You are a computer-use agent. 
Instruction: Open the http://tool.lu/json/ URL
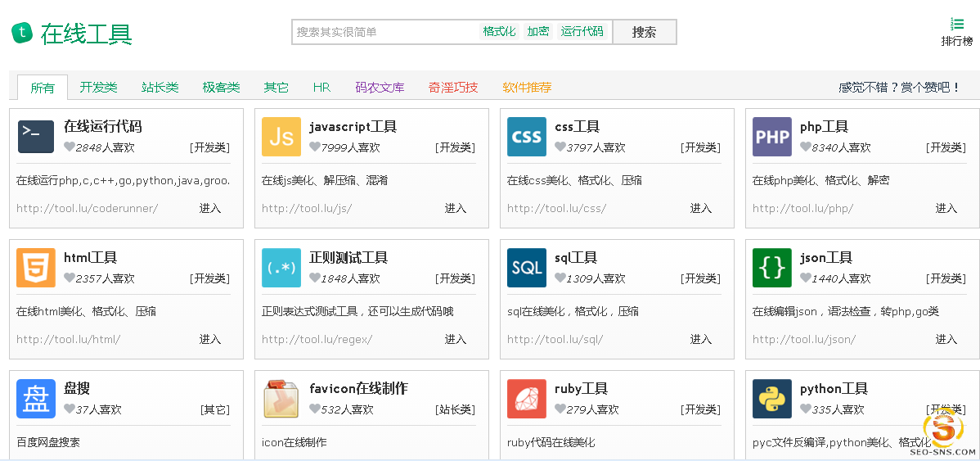804,339
